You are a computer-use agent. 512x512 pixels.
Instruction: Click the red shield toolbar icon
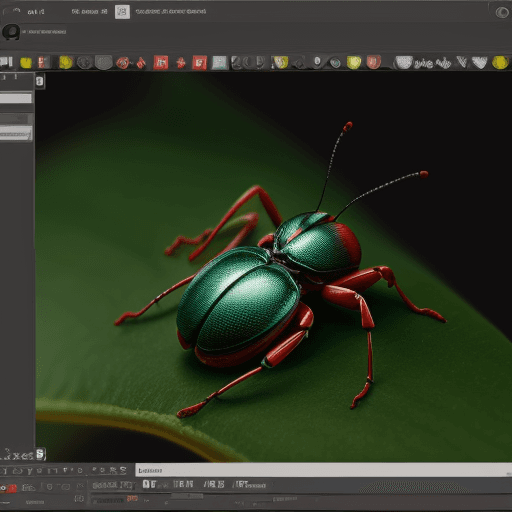tap(374, 62)
